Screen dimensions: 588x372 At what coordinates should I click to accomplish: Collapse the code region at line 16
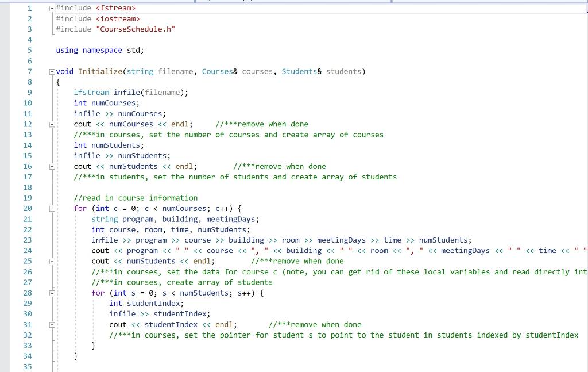(x=52, y=166)
